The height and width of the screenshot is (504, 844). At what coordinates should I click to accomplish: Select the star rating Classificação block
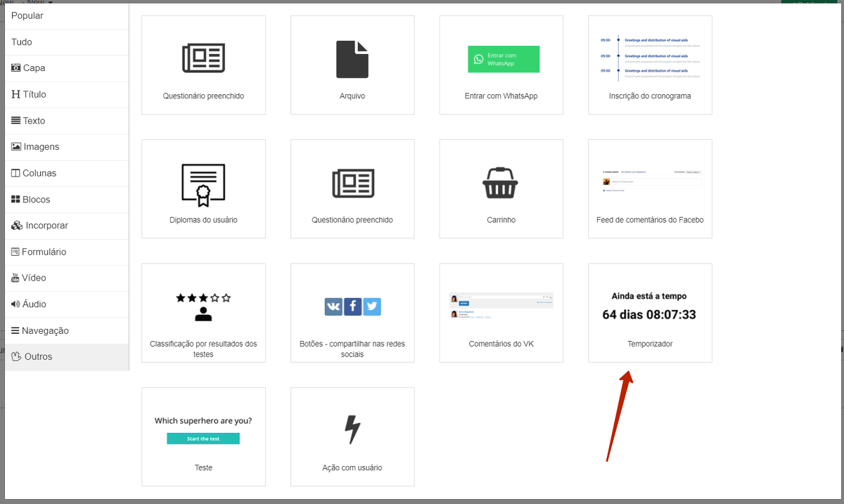coord(203,313)
